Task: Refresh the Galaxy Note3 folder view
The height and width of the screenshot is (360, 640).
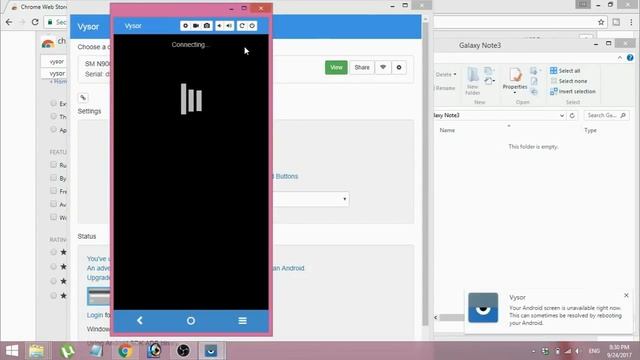Action: click(x=572, y=116)
